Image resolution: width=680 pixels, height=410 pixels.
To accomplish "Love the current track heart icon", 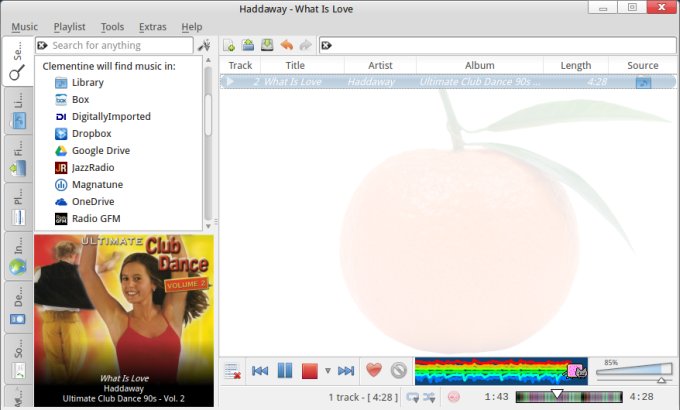I will [374, 370].
